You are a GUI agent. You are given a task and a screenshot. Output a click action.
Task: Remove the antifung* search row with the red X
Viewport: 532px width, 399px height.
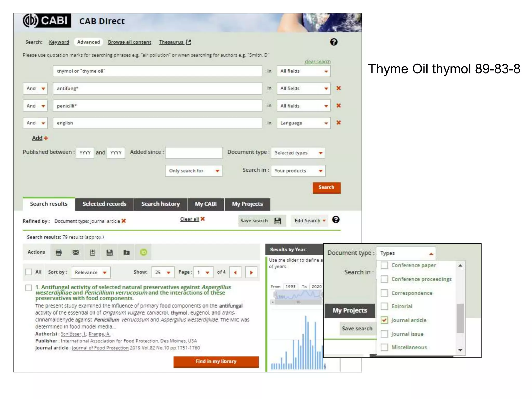click(x=338, y=88)
